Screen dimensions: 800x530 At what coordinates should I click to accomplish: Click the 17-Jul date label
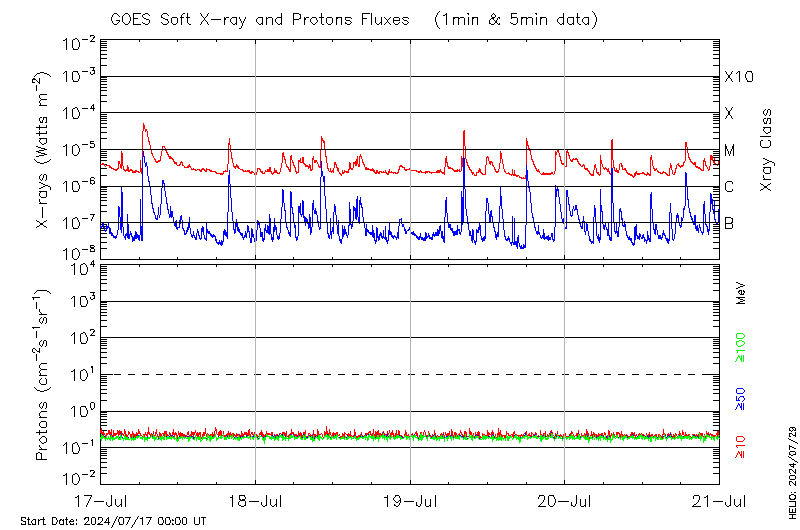coord(101,500)
